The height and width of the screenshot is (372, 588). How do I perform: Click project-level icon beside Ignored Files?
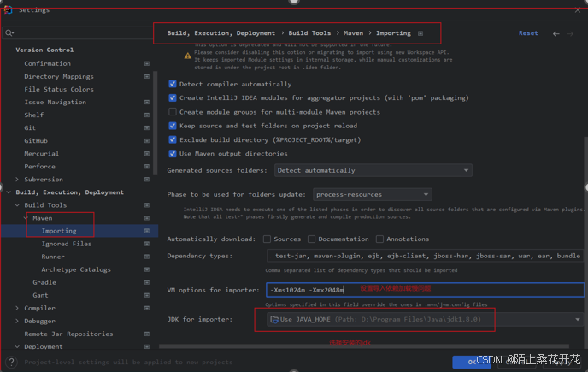[147, 244]
